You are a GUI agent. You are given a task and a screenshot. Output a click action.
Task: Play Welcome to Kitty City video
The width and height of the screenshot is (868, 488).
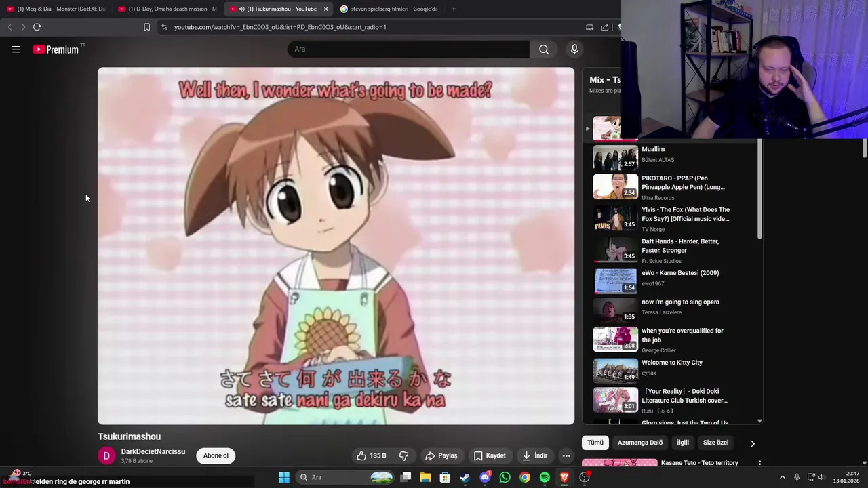point(668,370)
